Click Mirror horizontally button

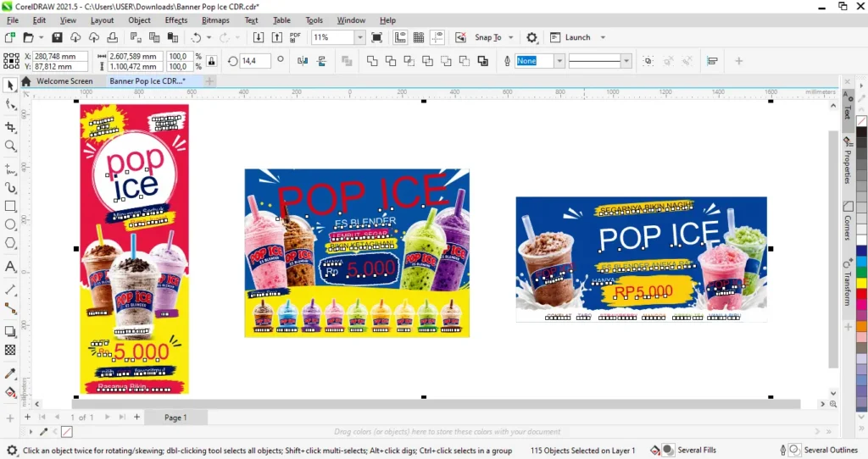click(x=303, y=61)
